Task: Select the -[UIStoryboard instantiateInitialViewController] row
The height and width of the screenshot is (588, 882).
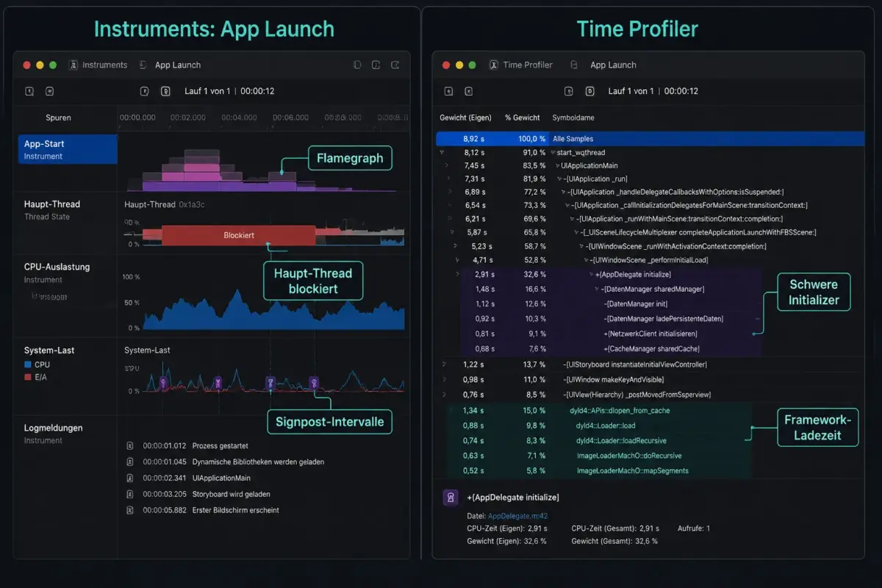Action: coord(649,365)
